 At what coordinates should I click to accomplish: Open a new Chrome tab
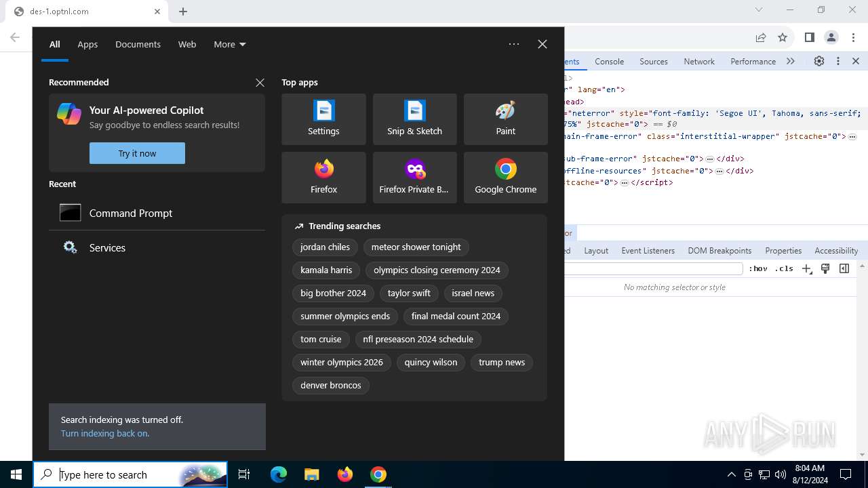pos(183,12)
